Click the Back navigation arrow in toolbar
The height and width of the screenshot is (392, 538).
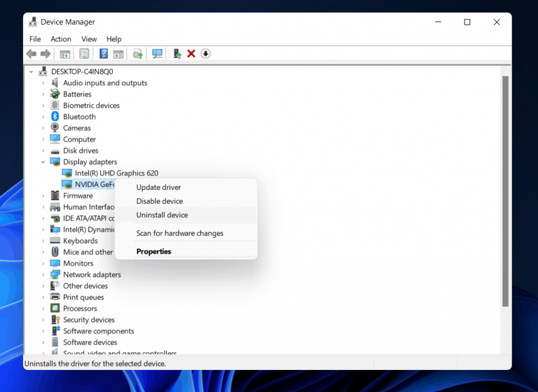pyautogui.click(x=32, y=54)
